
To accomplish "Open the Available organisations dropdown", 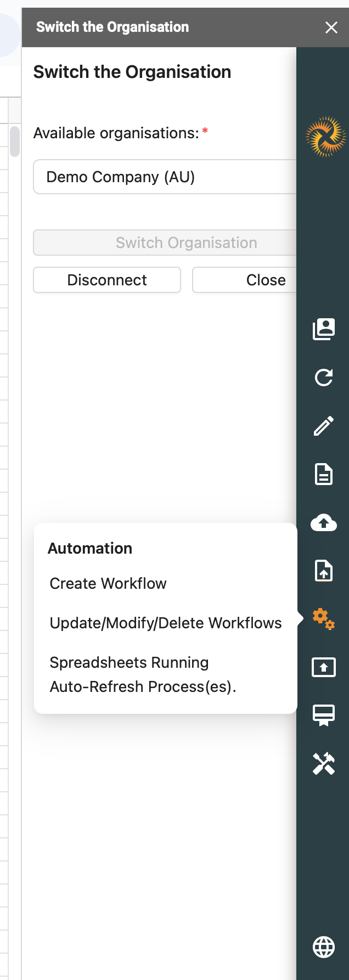I will 165,177.
